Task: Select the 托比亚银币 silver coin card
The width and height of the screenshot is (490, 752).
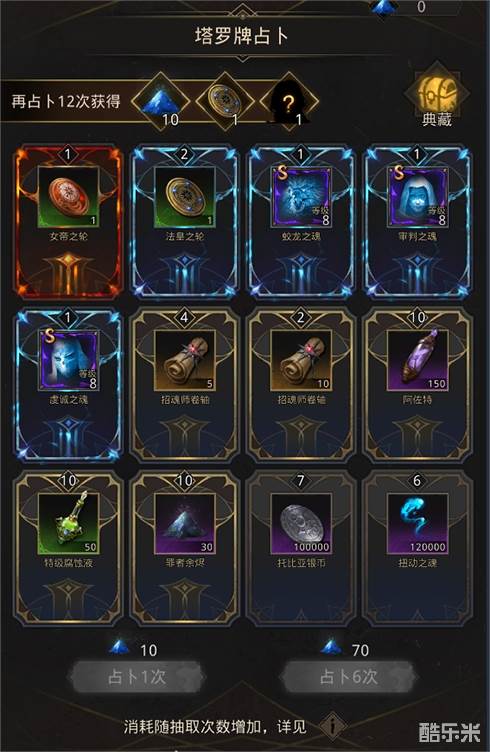Action: point(301,548)
